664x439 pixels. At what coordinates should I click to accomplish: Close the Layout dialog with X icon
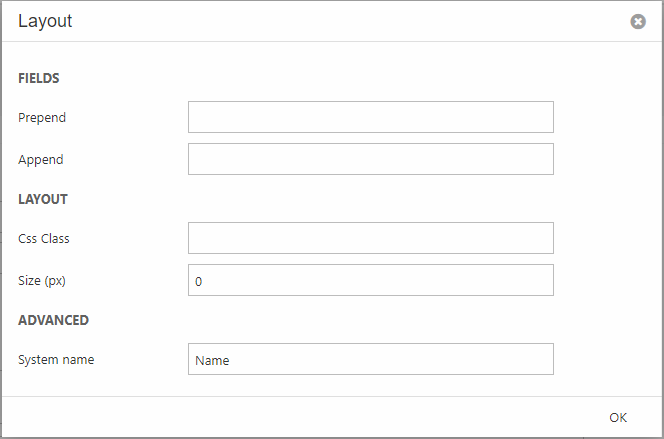638,21
